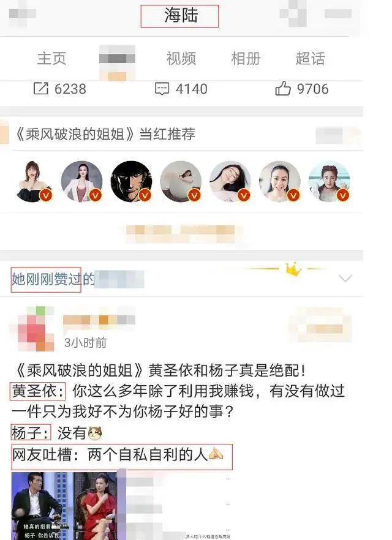Open comments via the 4140 bubble icon
The height and width of the screenshot is (540, 392).
pos(162,89)
